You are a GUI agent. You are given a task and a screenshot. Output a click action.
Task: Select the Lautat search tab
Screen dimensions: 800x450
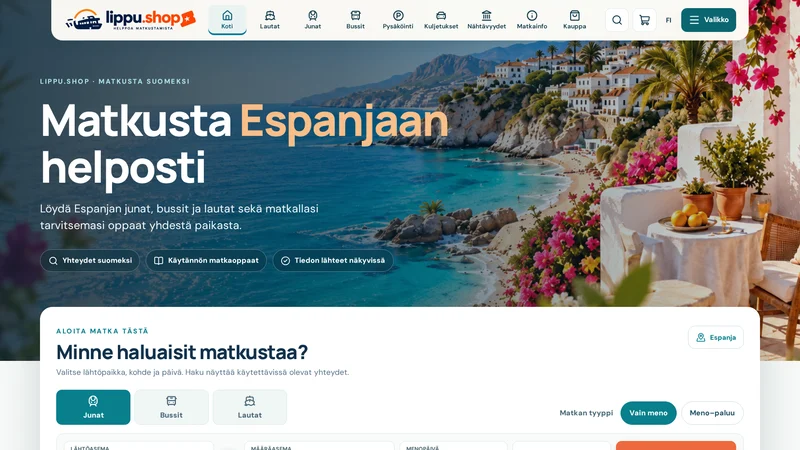tap(250, 407)
